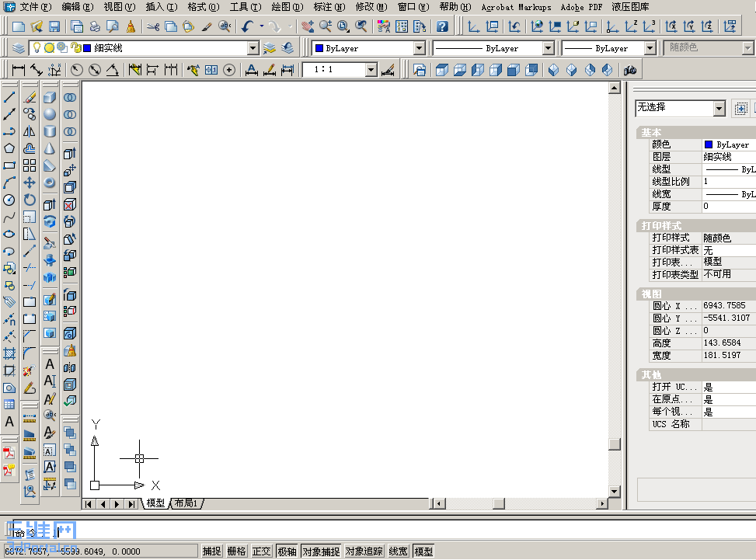Click the blue ByLayer color swatch in properties

click(x=709, y=144)
